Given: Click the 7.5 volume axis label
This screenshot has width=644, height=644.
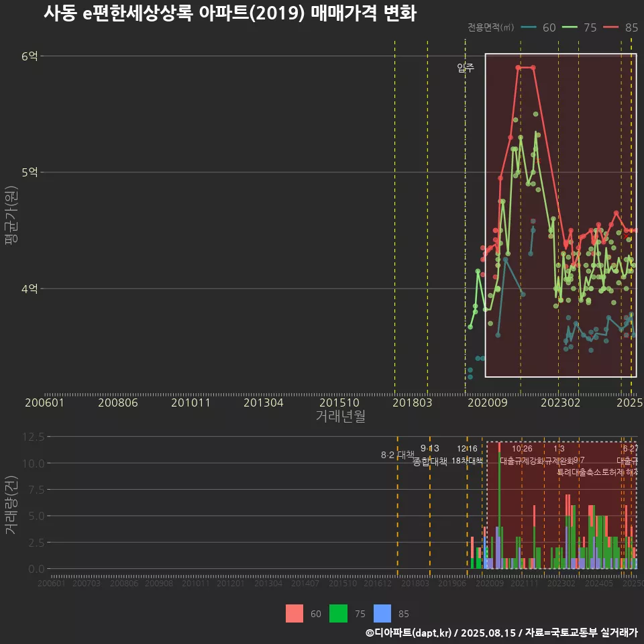Looking at the screenshot, I should click(x=36, y=490).
